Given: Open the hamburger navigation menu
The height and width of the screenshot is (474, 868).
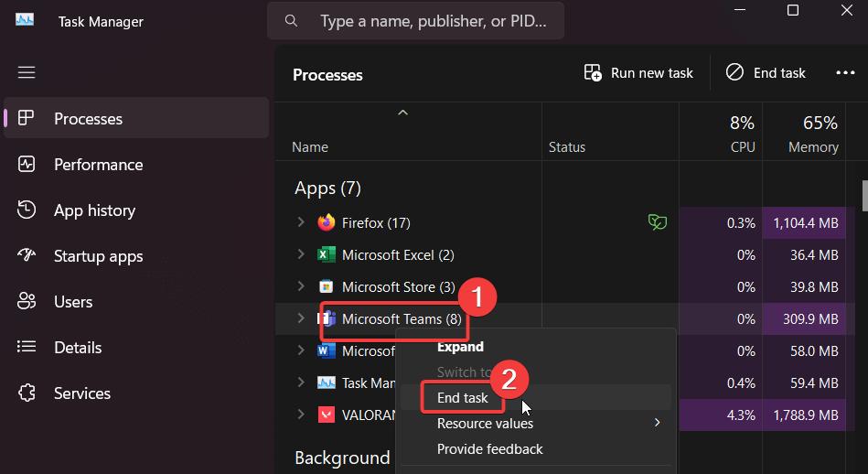Looking at the screenshot, I should pos(26,72).
